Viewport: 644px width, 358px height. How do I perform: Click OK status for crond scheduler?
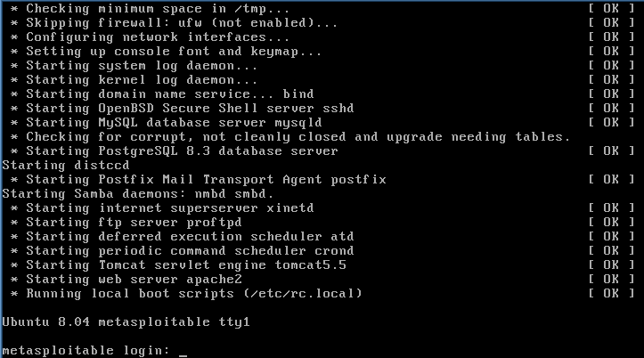(612, 251)
